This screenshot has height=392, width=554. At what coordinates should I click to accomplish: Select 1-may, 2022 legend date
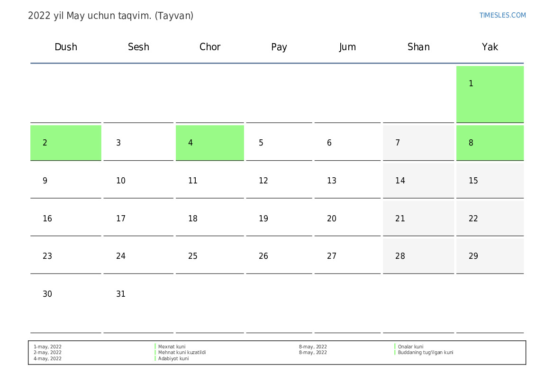pos(47,347)
